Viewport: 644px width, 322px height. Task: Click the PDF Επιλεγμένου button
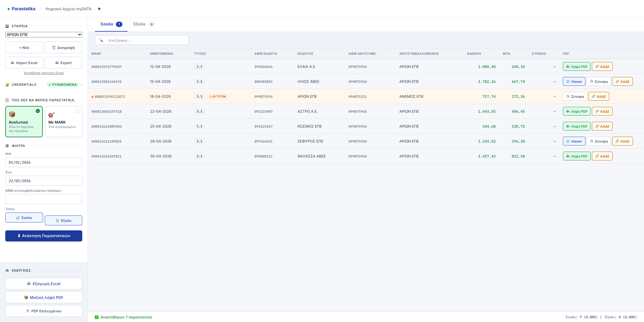click(44, 311)
